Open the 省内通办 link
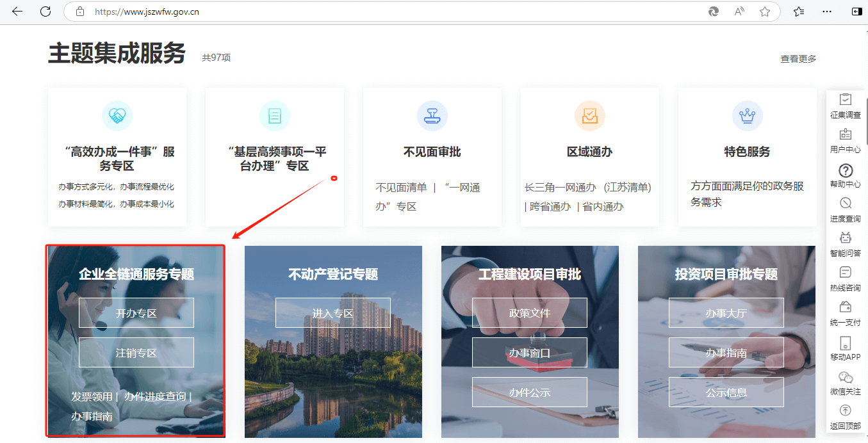Image resolution: width=868 pixels, height=443 pixels. [x=603, y=207]
